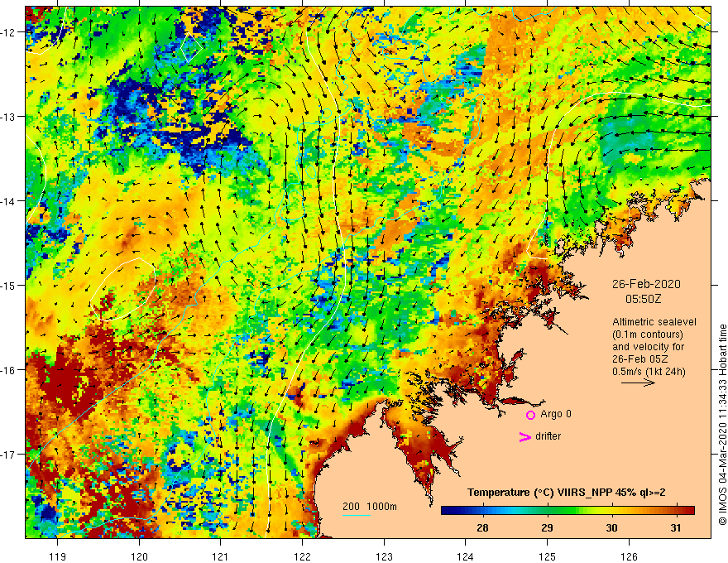The height and width of the screenshot is (563, 728).
Task: Click '26-Feb 05Z' caption line
Action: pos(640,358)
